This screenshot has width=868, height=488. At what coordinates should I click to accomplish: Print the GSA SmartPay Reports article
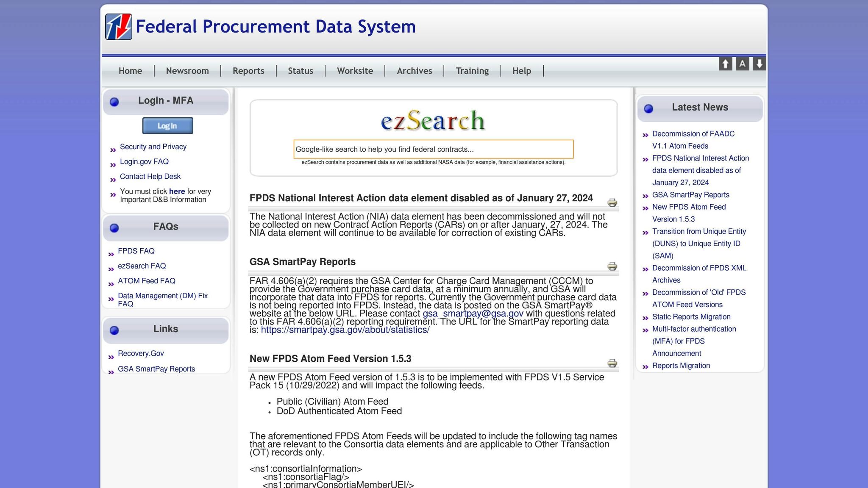point(612,266)
